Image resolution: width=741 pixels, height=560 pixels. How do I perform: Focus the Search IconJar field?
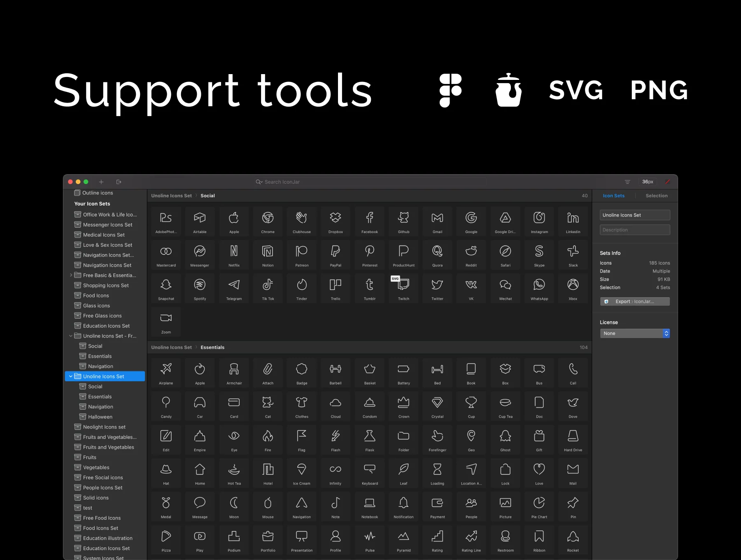point(370,182)
